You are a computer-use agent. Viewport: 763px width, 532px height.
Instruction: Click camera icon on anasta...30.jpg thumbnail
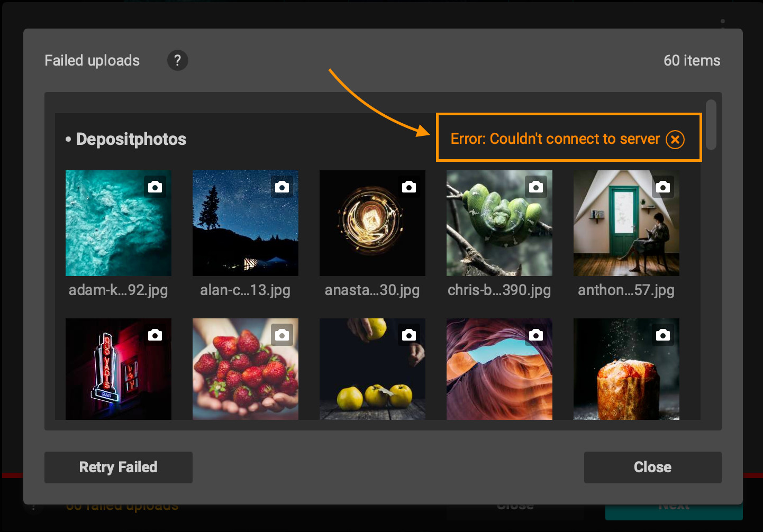point(409,187)
